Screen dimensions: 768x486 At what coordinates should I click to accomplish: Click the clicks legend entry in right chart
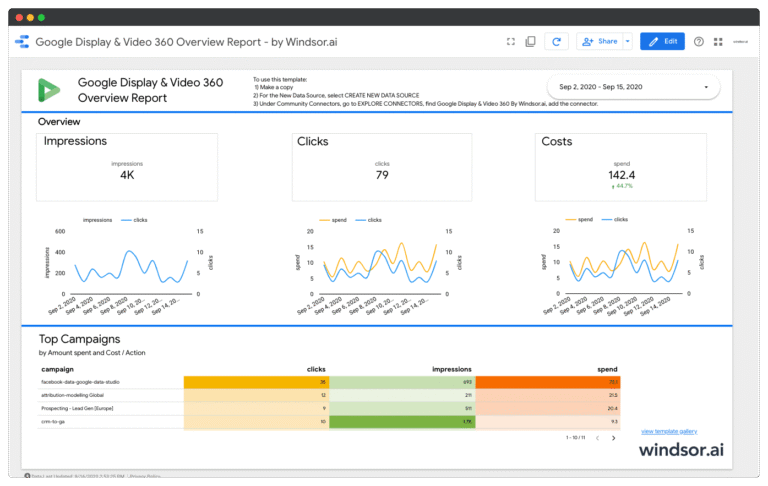(615, 219)
